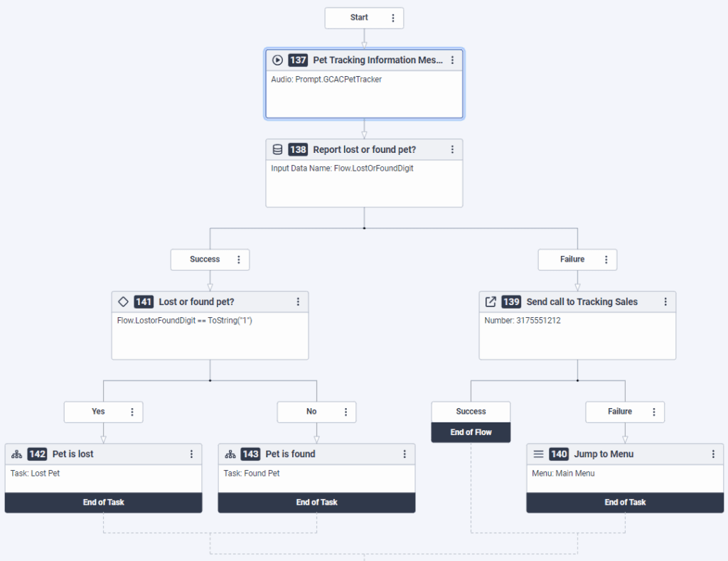
Task: Open options menu for Pet Tracking Information Message
Action: (452, 60)
